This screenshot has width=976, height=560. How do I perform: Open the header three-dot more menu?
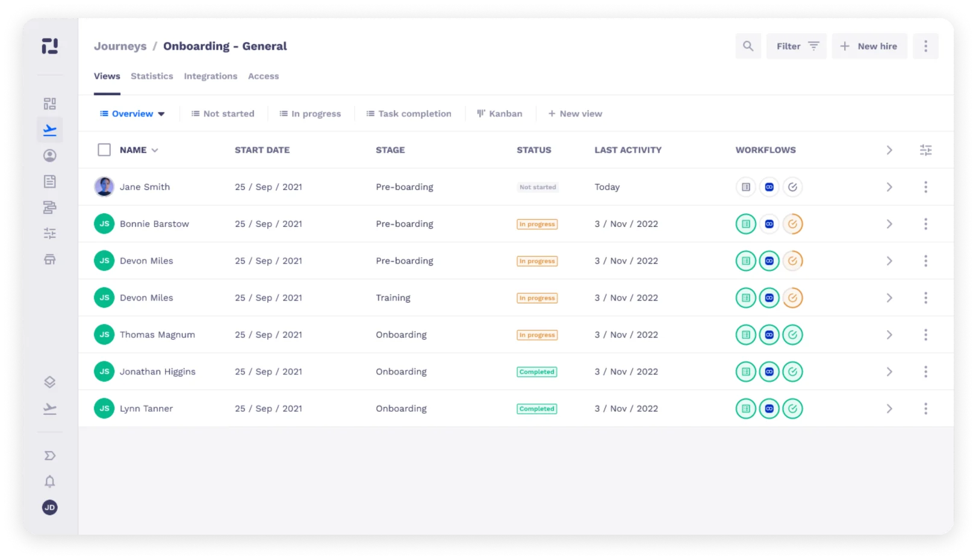[x=925, y=46]
